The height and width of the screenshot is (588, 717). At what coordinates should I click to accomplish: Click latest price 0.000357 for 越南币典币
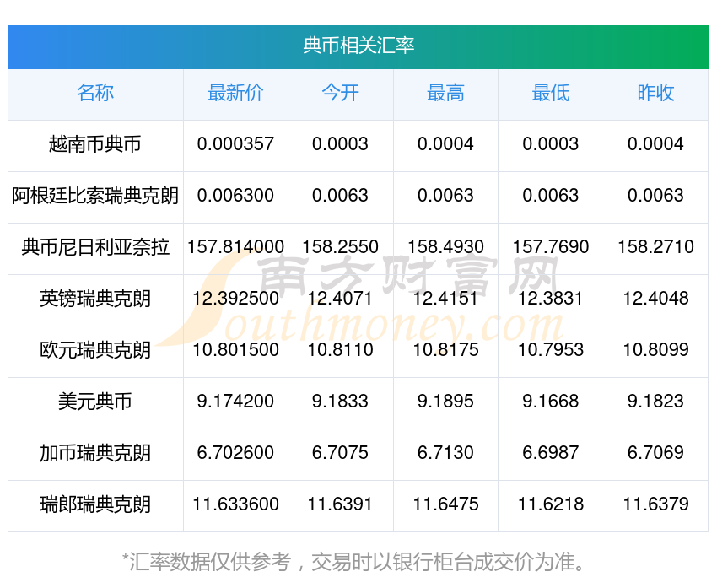[x=235, y=144]
